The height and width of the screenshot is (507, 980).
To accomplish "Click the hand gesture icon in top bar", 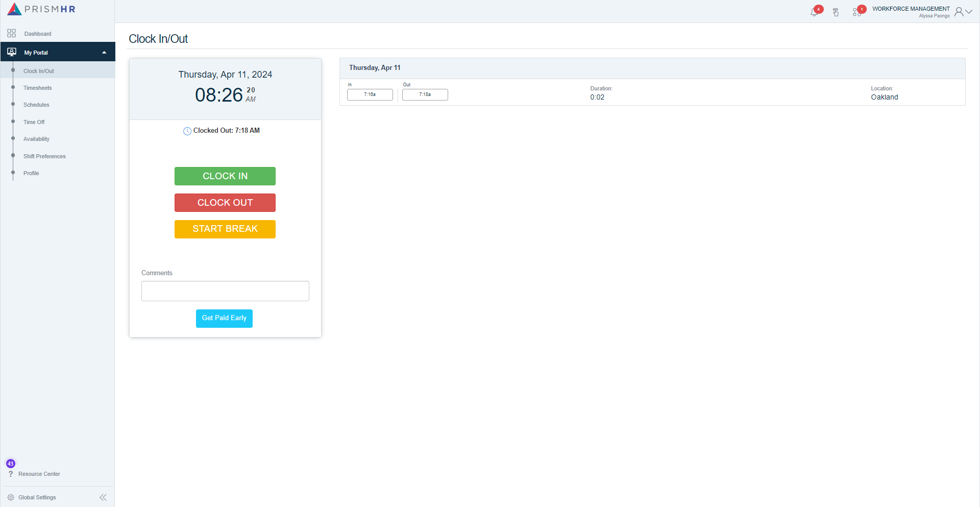I will click(x=836, y=11).
